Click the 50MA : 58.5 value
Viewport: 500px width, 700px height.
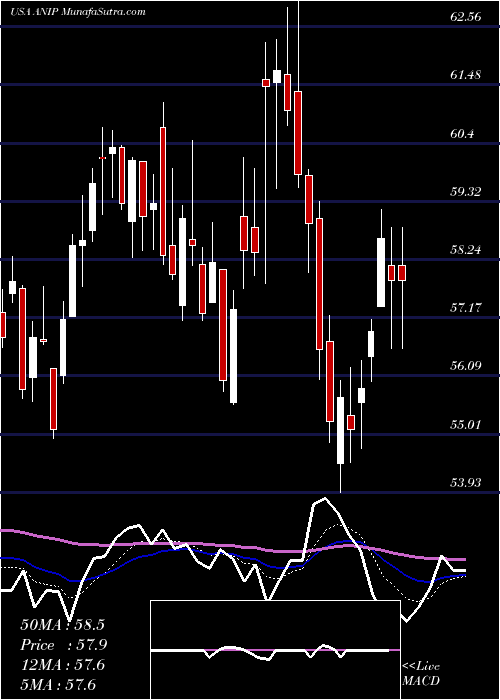(63, 625)
